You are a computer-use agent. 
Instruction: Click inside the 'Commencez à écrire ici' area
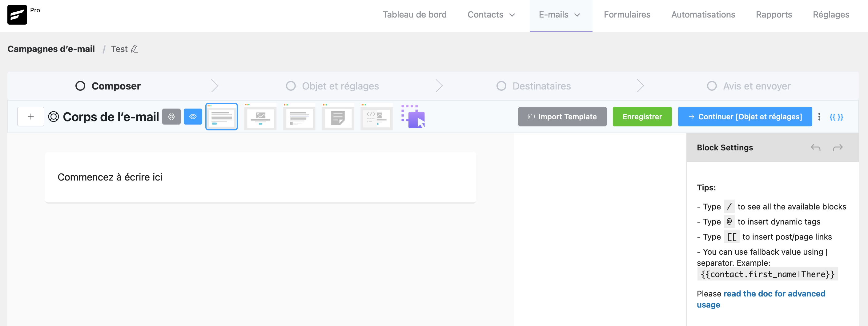pyautogui.click(x=110, y=177)
